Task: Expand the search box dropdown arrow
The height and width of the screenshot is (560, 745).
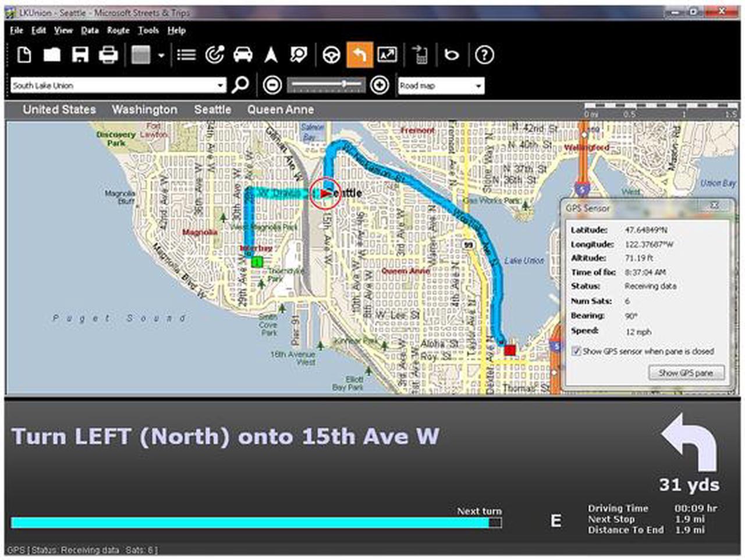Action: click(221, 85)
